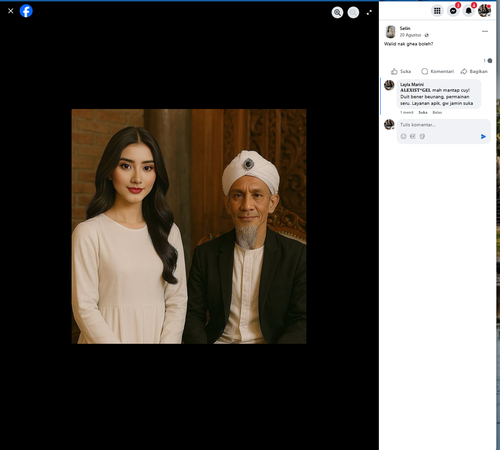Attach a photo to the comment
Image resolution: width=500 pixels, height=450 pixels.
[413, 136]
